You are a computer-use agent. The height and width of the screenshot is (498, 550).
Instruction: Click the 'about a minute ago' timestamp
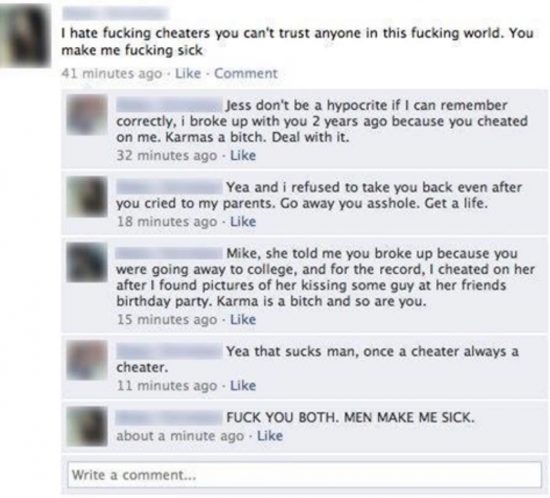pos(180,436)
